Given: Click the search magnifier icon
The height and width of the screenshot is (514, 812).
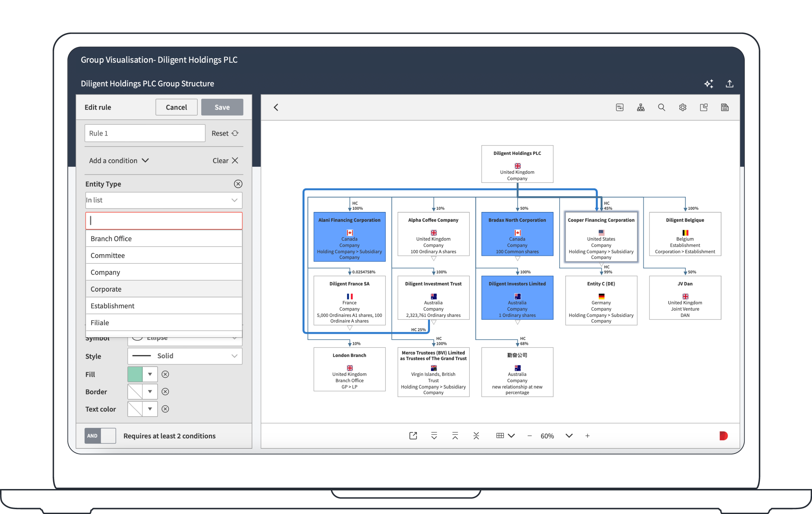Looking at the screenshot, I should pos(661,108).
